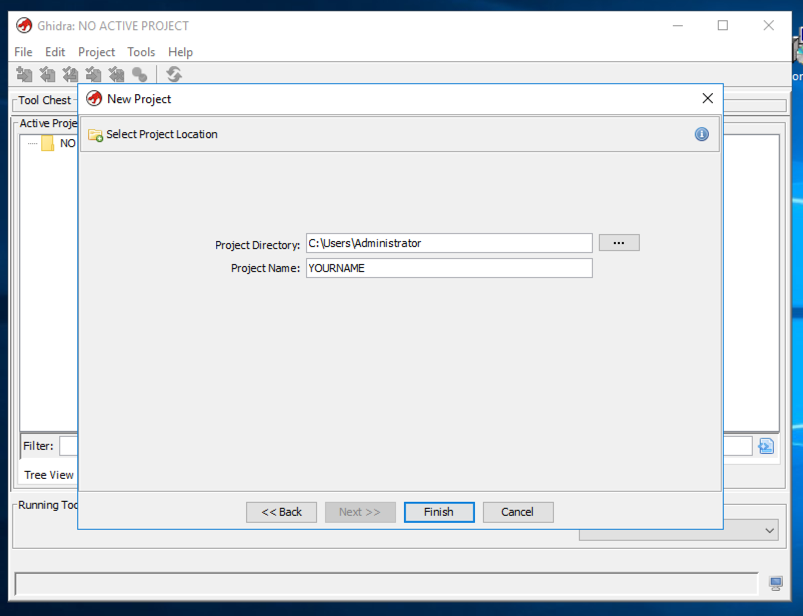
Task: Click the New Project dialog dragon icon
Action: click(x=94, y=98)
